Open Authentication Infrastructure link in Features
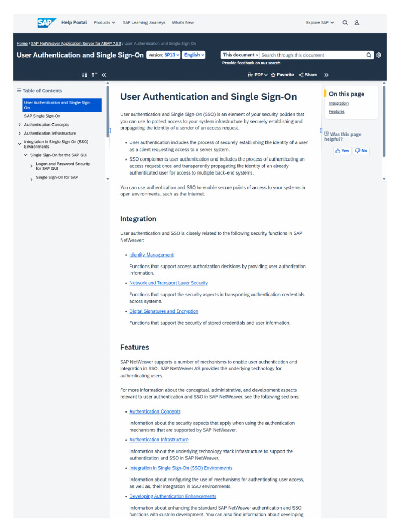The height and width of the screenshot is (532, 399). [159, 440]
